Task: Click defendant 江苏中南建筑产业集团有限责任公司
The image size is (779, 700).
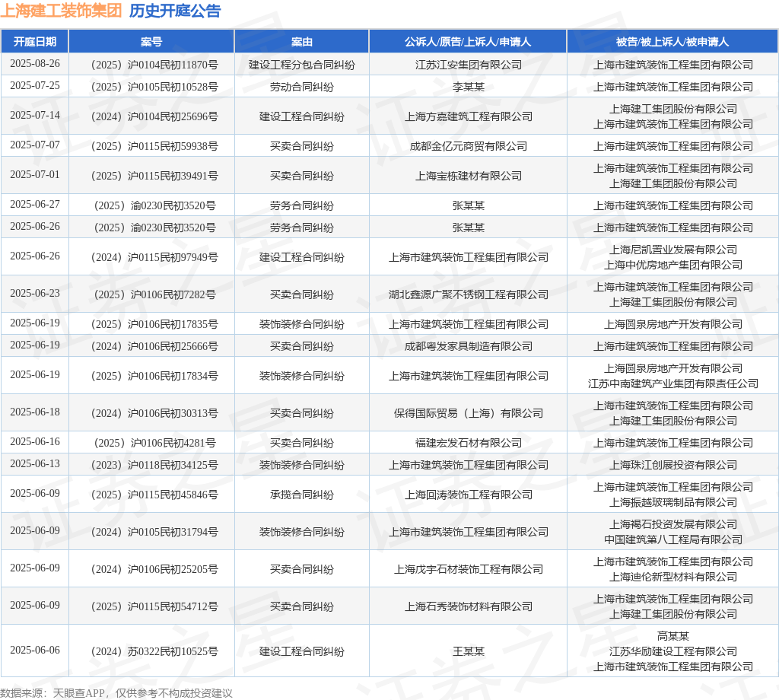Action: pos(673,383)
